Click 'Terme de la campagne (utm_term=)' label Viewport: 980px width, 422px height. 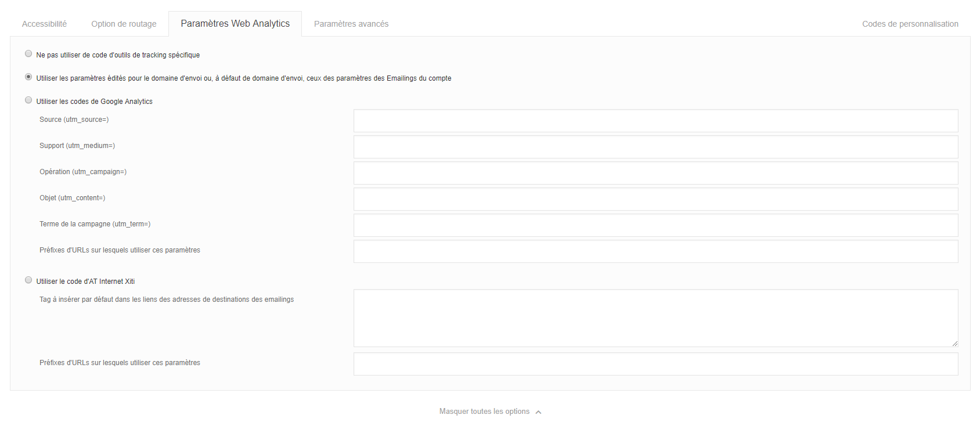(x=95, y=224)
